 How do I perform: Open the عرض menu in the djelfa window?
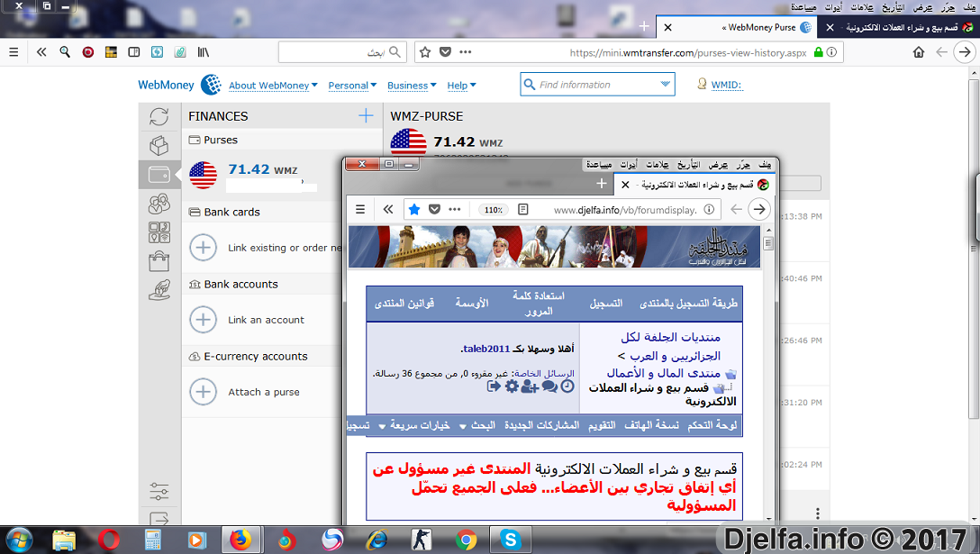point(718,165)
